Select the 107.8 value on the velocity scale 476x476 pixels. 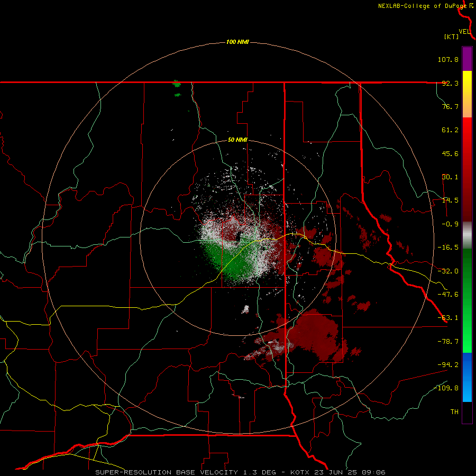[448, 59]
